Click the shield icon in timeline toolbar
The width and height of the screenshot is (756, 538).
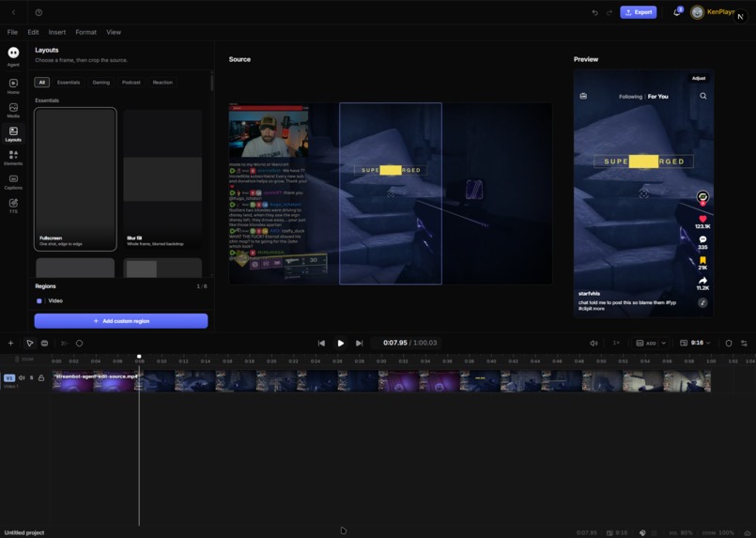(x=729, y=344)
